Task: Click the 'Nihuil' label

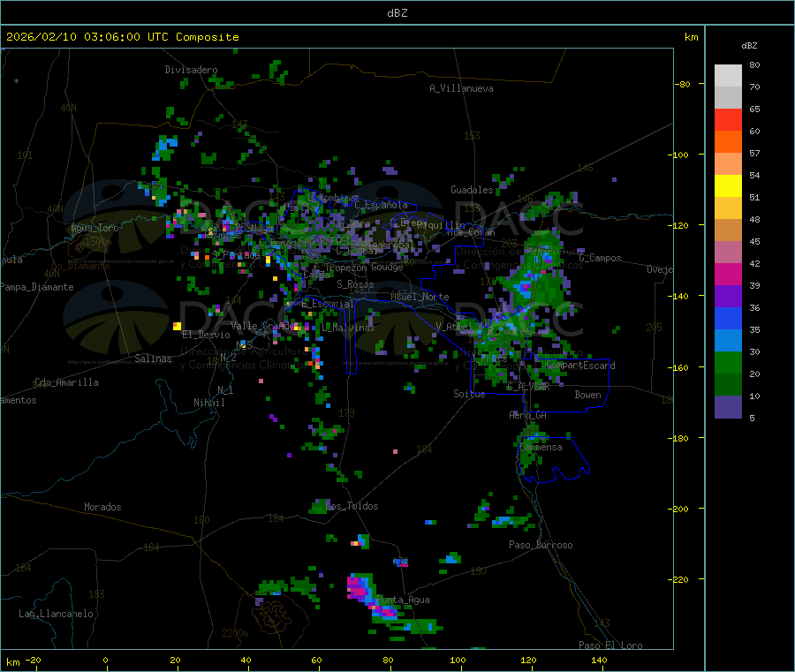Action: 208,403
